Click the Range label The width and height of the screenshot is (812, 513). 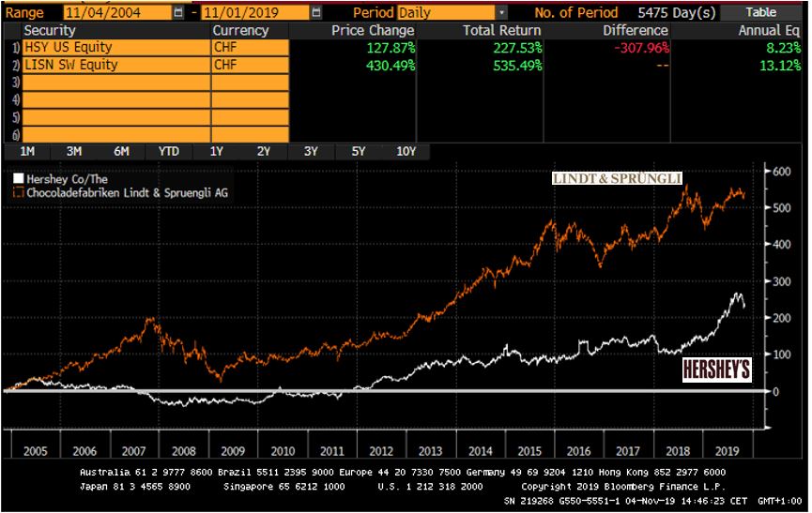click(x=24, y=13)
